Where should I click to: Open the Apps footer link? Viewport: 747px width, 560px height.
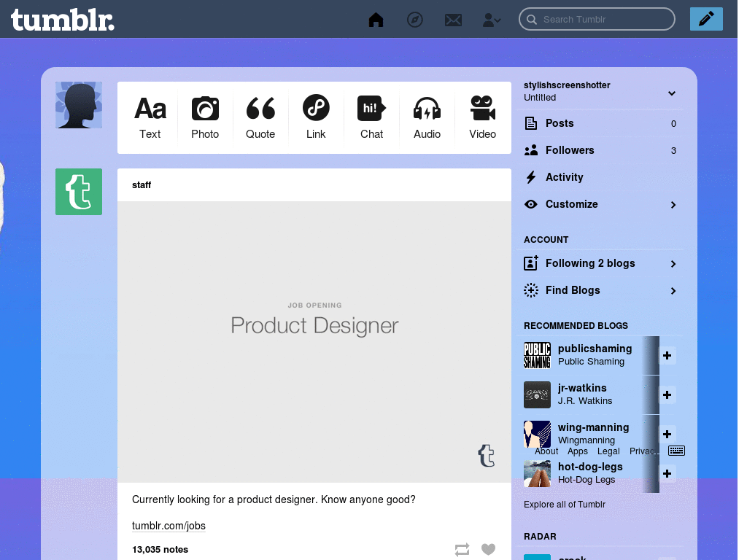tap(578, 451)
